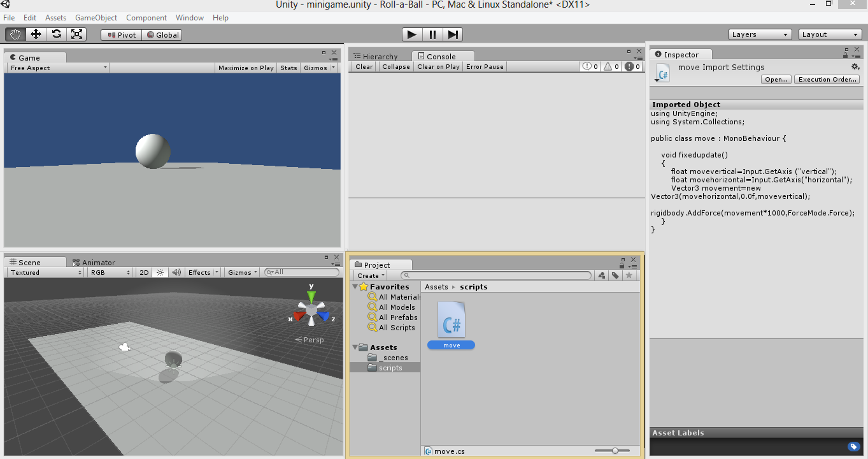This screenshot has height=459, width=868.
Task: Toggle console Collapse option
Action: tap(396, 66)
